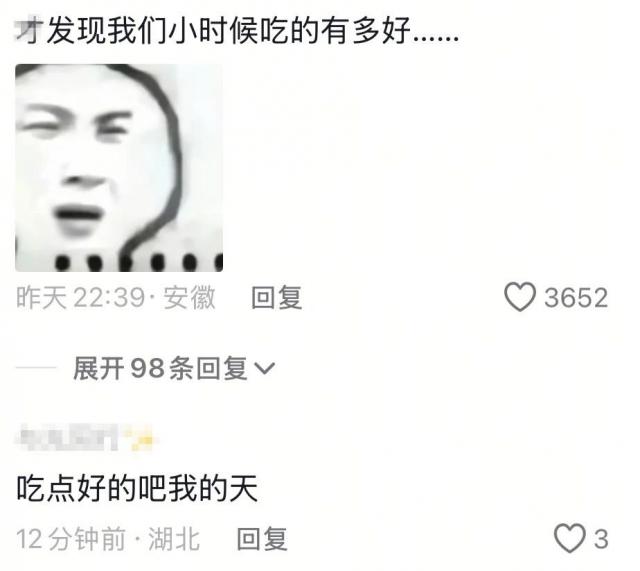
Task: Open the blurred username above 吃点好的吧我的天
Action: coord(67,438)
